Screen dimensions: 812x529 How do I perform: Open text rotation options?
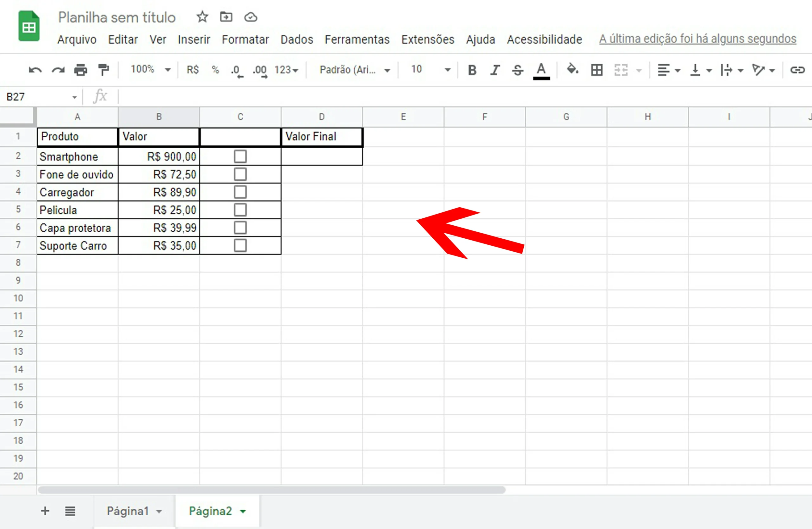763,70
